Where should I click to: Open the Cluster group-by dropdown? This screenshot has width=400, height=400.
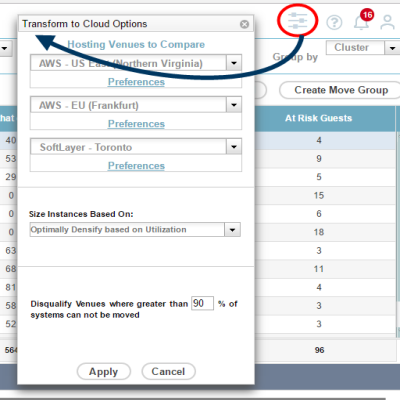pos(392,48)
